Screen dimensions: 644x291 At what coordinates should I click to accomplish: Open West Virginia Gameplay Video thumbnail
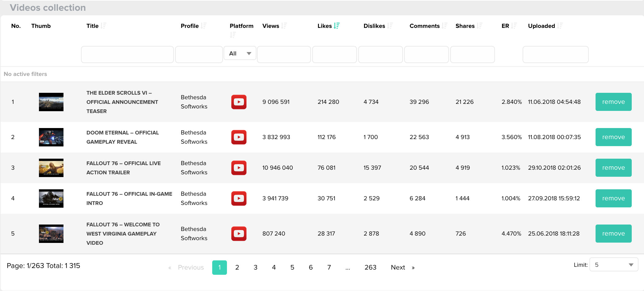pyautogui.click(x=51, y=234)
